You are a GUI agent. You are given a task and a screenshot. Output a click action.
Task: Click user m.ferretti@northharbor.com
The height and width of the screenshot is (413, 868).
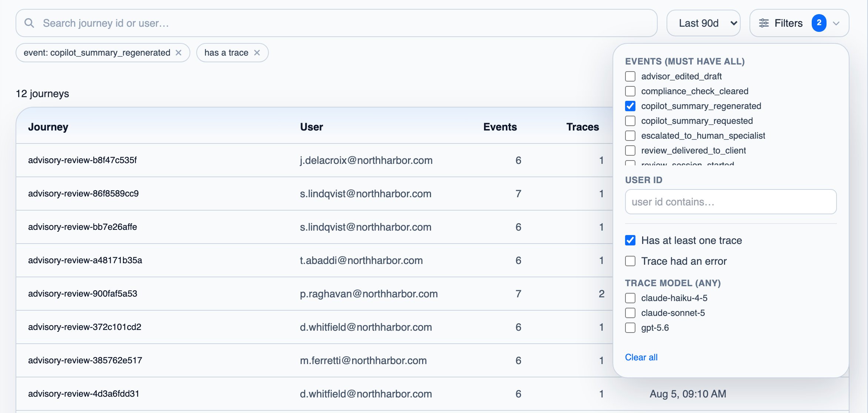click(363, 360)
